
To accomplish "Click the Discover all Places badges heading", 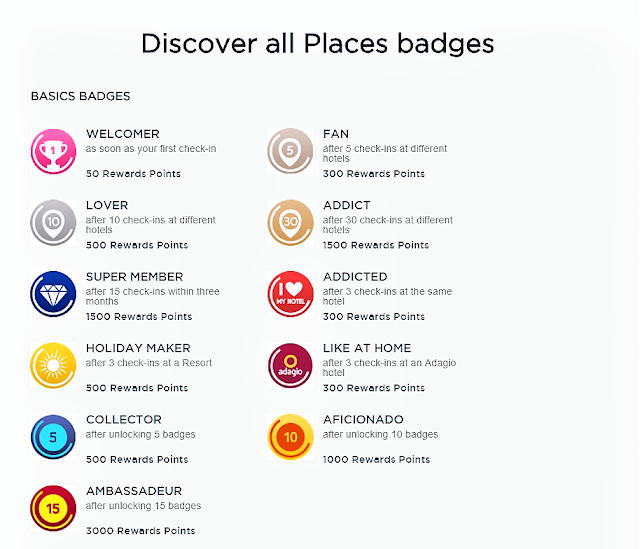I will [x=318, y=44].
